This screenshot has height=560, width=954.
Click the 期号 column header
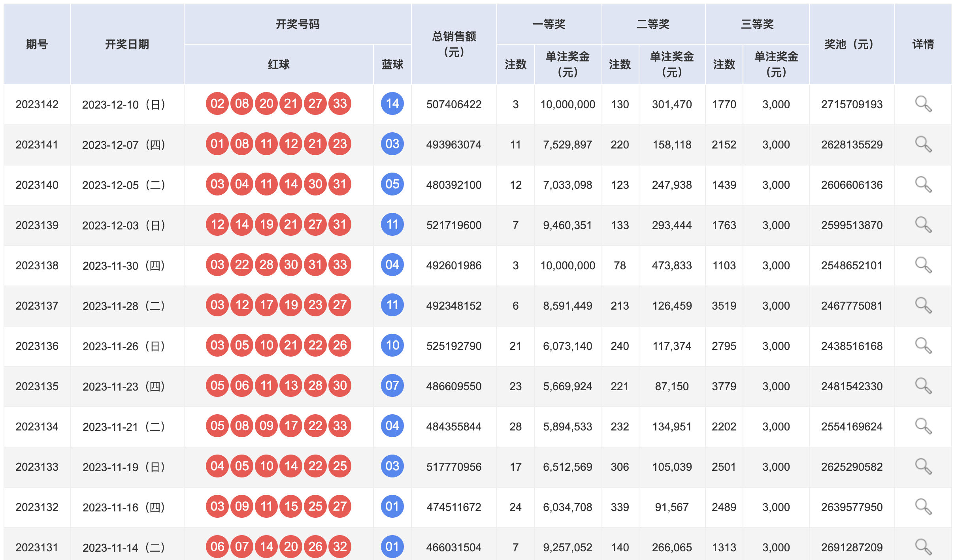[37, 44]
